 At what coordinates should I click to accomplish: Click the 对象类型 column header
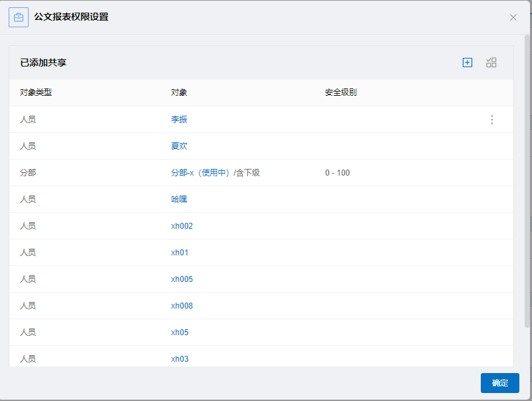click(x=36, y=92)
